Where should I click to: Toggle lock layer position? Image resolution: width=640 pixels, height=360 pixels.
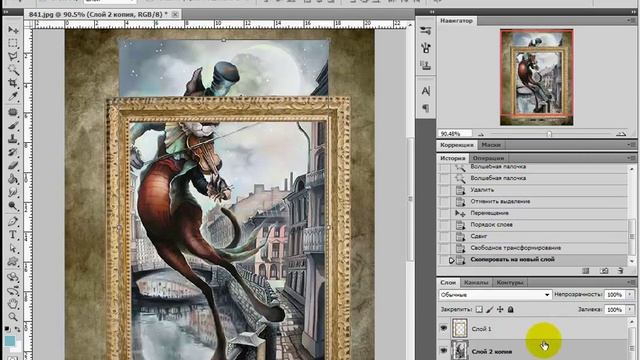[500, 309]
